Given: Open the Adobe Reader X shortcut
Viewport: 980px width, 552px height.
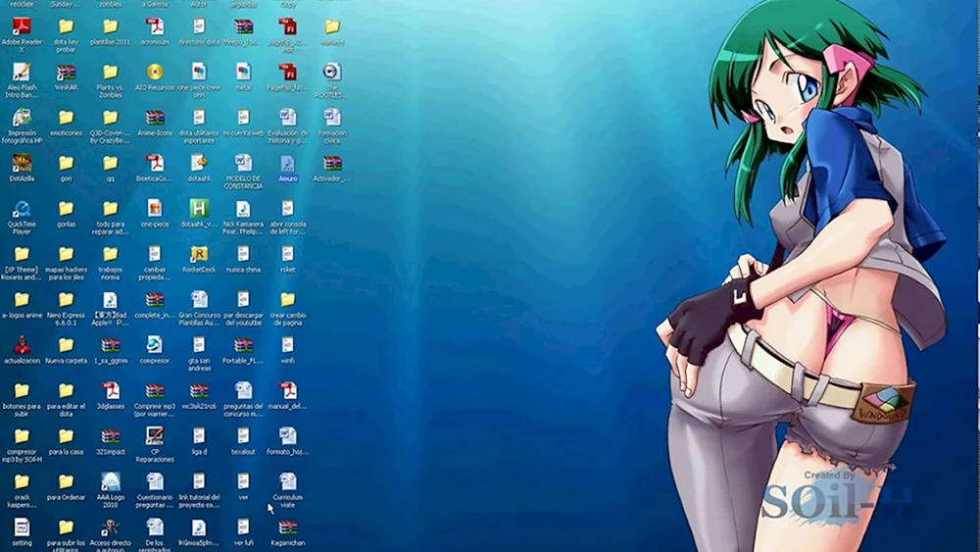Looking at the screenshot, I should click(x=22, y=26).
